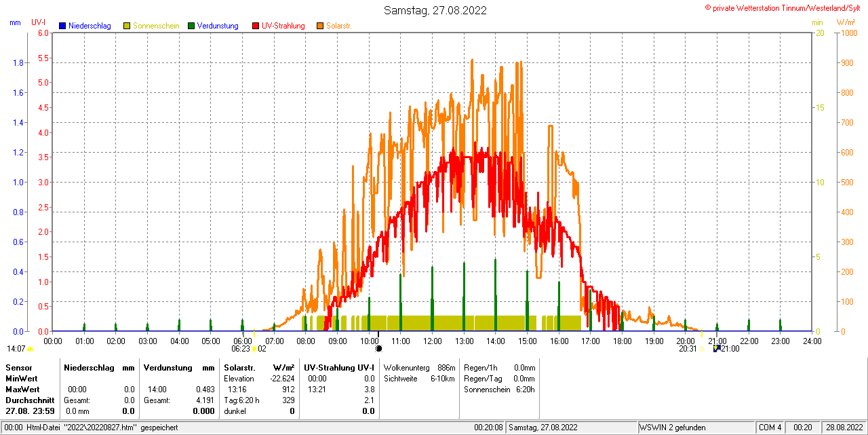Click the Niederschlag column header in table
Screen dimensions: 868x435
tap(87, 368)
